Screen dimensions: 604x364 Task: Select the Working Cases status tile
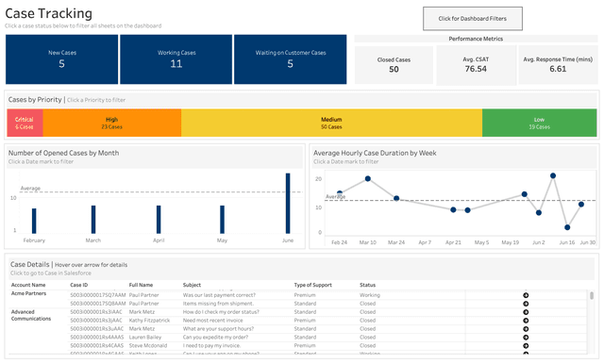point(176,59)
